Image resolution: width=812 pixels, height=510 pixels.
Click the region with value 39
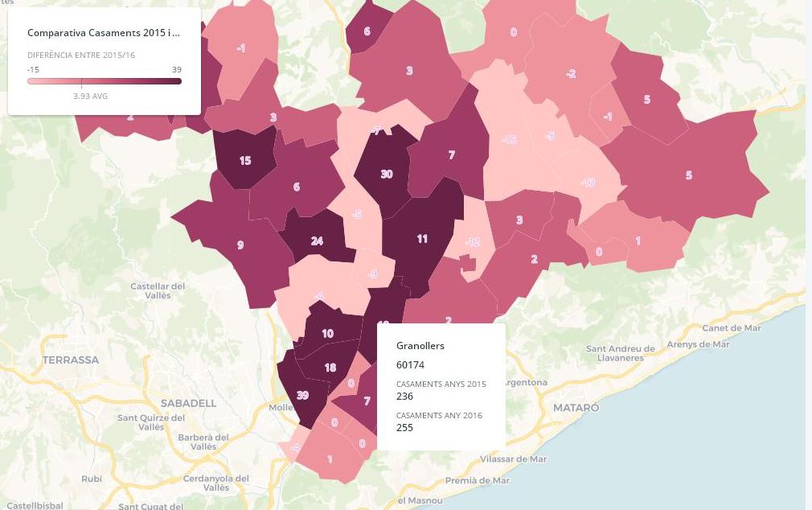coord(302,395)
